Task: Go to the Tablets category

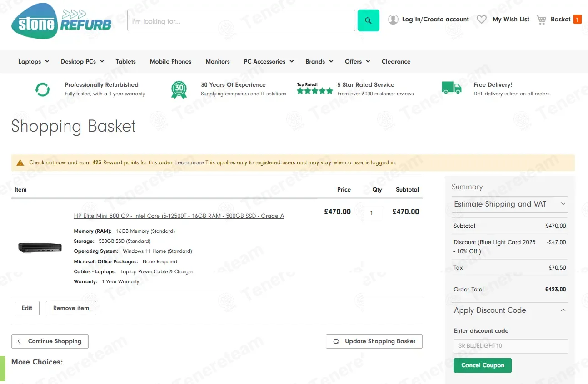Action: (x=125, y=62)
